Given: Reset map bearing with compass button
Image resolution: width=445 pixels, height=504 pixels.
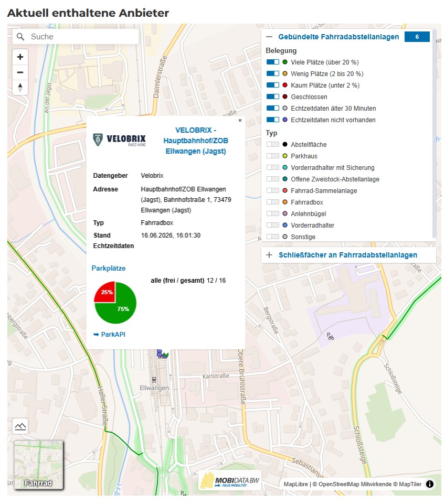Looking at the screenshot, I should click(20, 88).
